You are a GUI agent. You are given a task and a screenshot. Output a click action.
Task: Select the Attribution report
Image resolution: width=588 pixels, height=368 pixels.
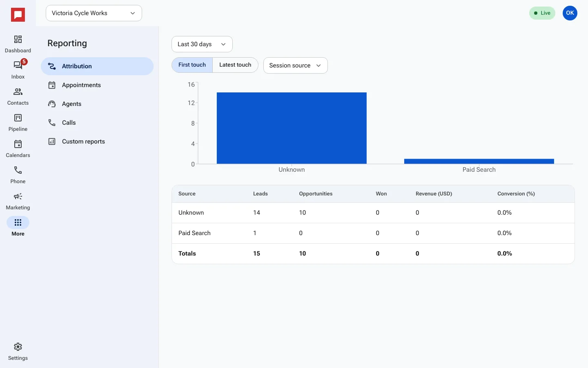[97, 66]
